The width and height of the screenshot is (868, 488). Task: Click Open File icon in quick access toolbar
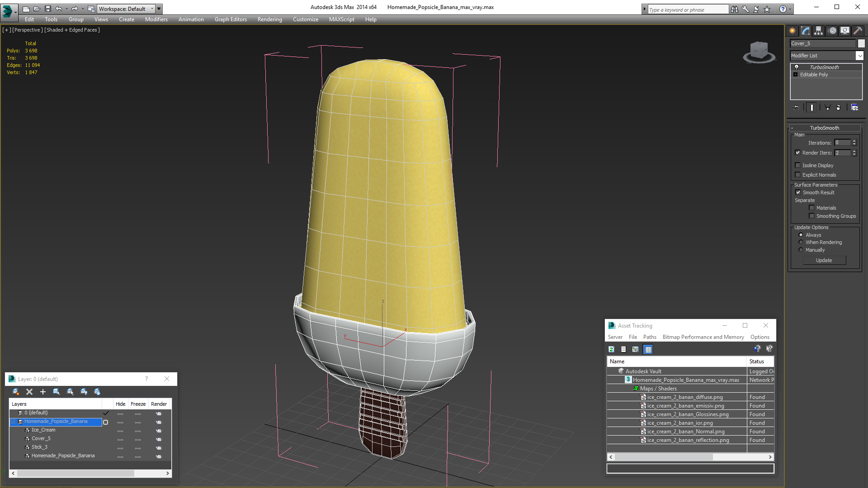point(37,9)
